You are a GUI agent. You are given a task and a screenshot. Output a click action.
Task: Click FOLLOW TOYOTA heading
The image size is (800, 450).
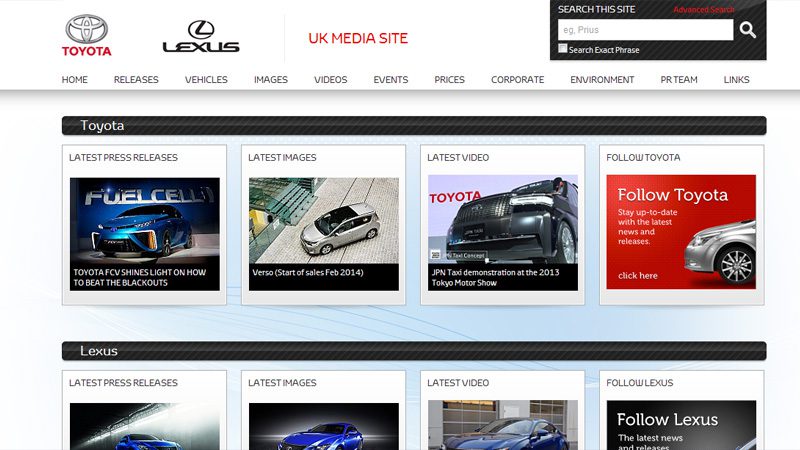pos(643,158)
